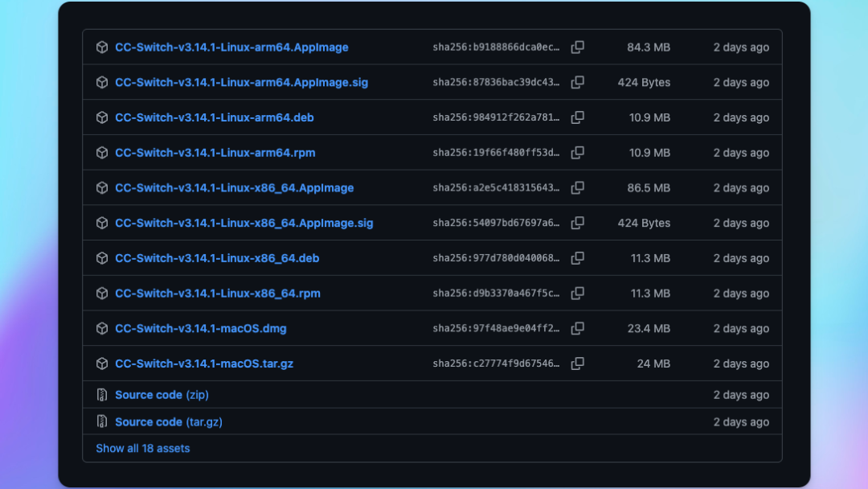Download Source code (tar.gz)
The width and height of the screenshot is (868, 489).
[168, 422]
